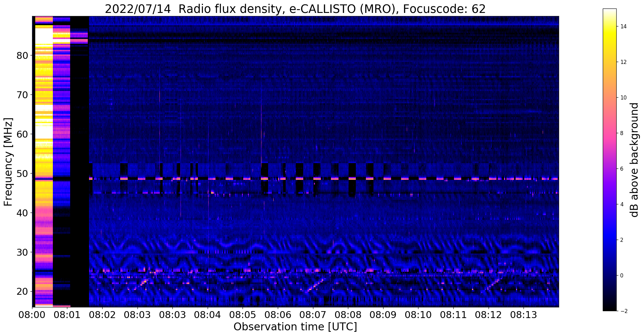
Task: Click the 08:05 time tick label
Action: [x=243, y=315]
